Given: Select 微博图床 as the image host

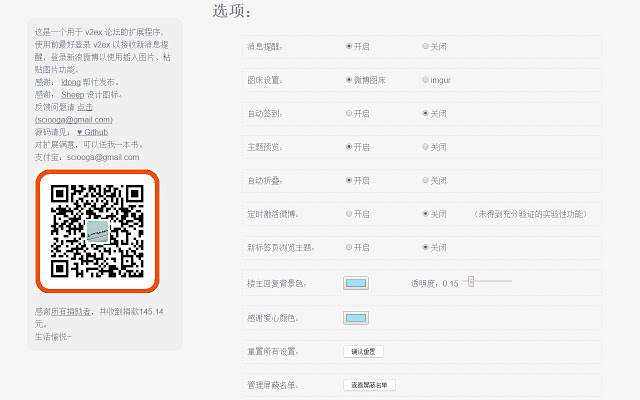Looking at the screenshot, I should click(348, 80).
